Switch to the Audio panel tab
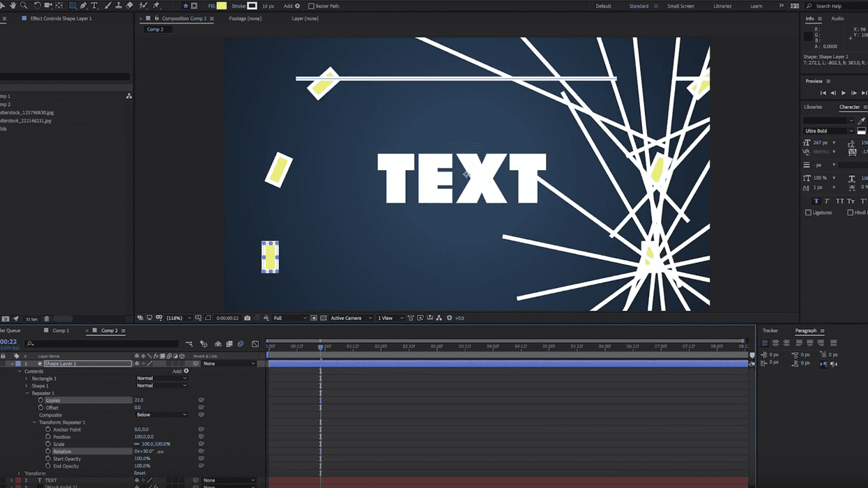The width and height of the screenshot is (868, 488). tap(837, 19)
